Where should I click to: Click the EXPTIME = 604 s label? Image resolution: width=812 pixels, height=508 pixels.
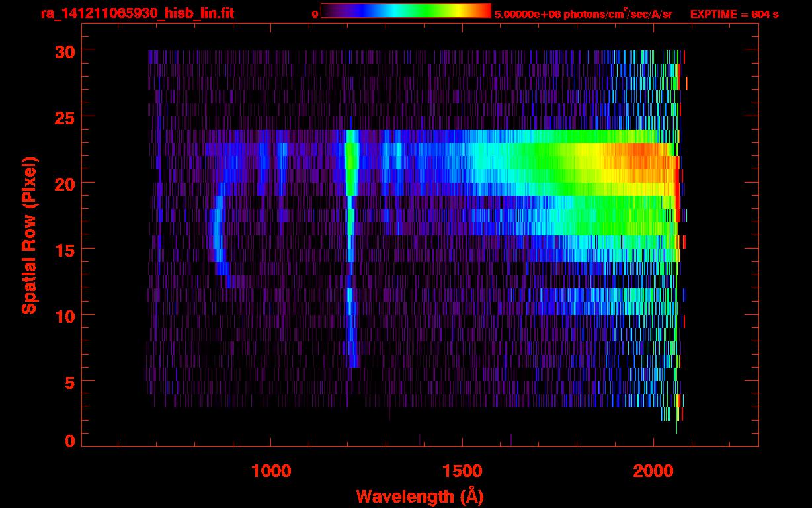[x=734, y=14]
